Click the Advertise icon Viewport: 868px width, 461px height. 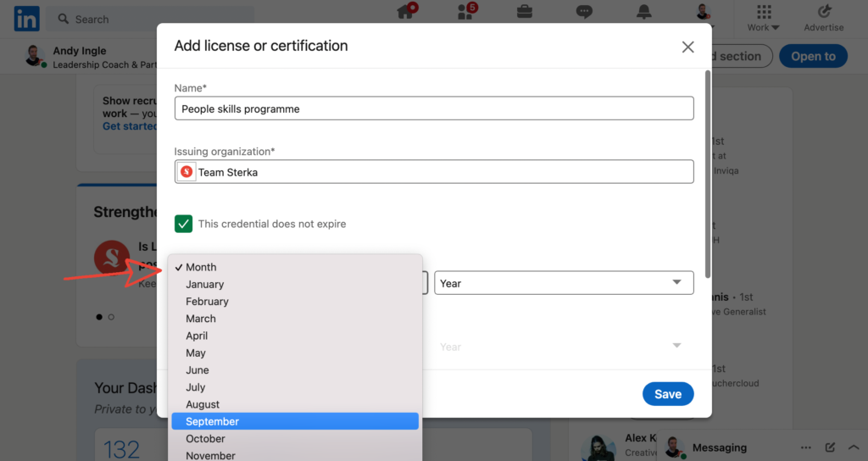pos(824,12)
